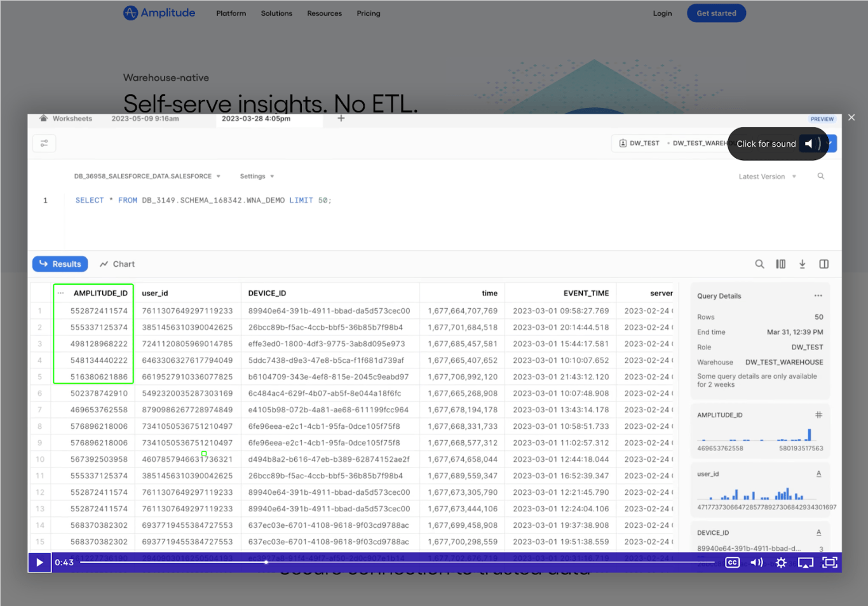The image size is (868, 606).
Task: Switch to the 2023-05-09 9:16am tab
Action: 146,119
